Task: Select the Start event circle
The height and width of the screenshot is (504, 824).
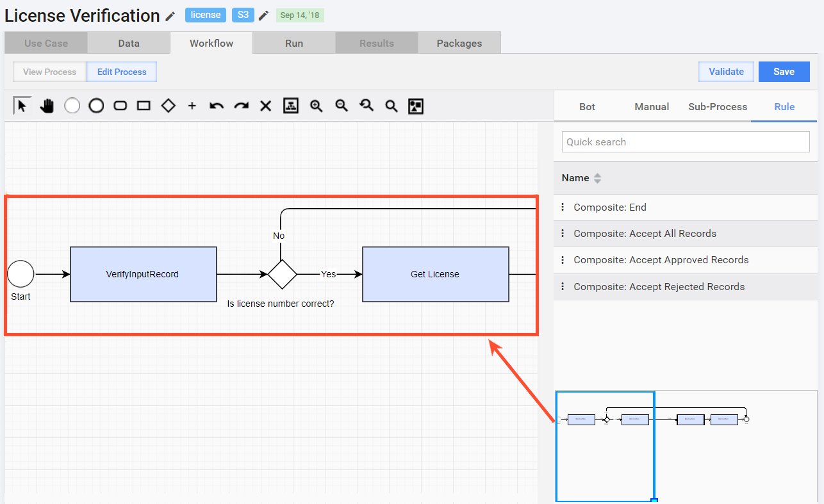Action: (x=21, y=274)
